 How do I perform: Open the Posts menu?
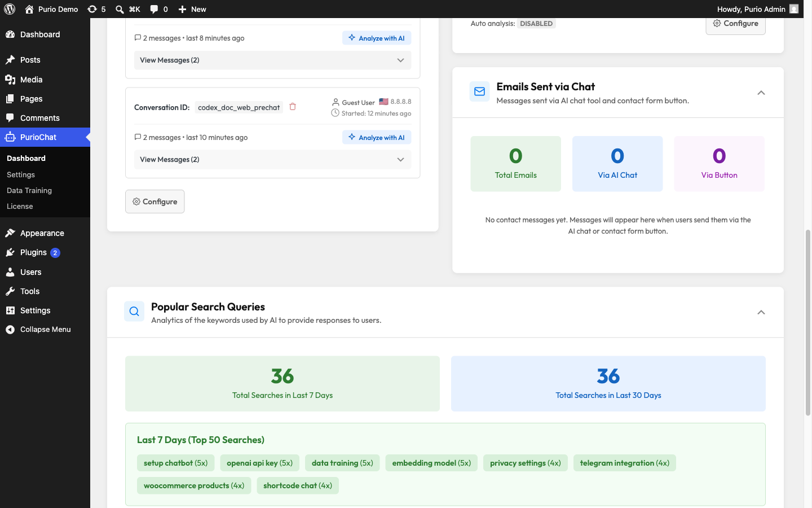click(x=45, y=60)
